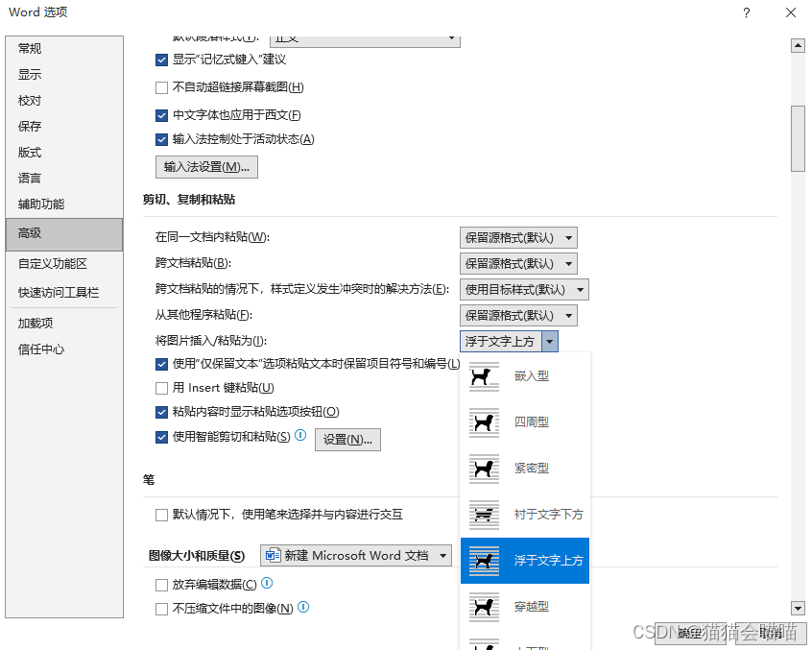The height and width of the screenshot is (650, 812).
Task: Select the 衬于文字下方 layout icon
Action: pyautogui.click(x=484, y=515)
